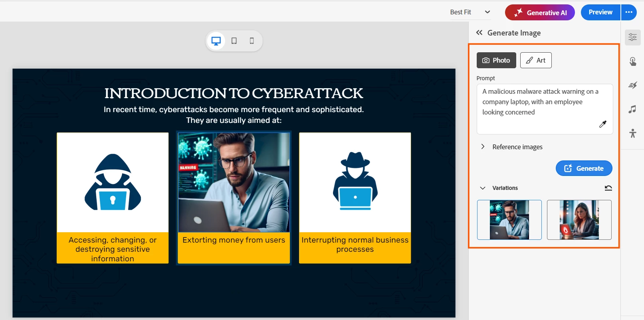Select the hooded hacker padlock image
The image size is (644, 320).
pos(113,182)
